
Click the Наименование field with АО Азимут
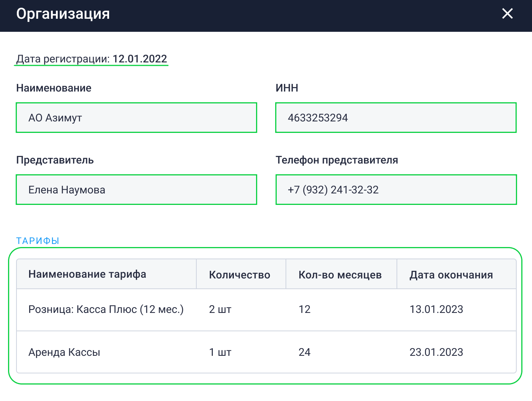pyautogui.click(x=136, y=118)
